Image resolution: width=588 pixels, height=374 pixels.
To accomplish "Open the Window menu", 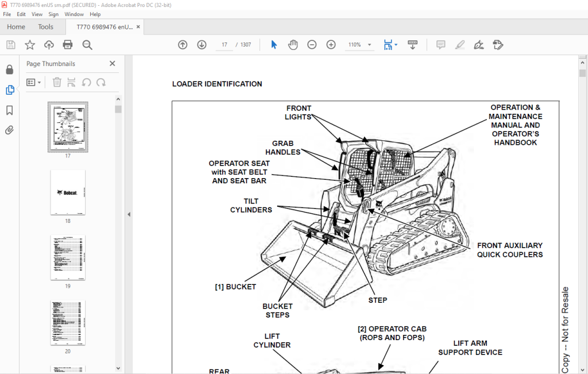I will 74,14.
